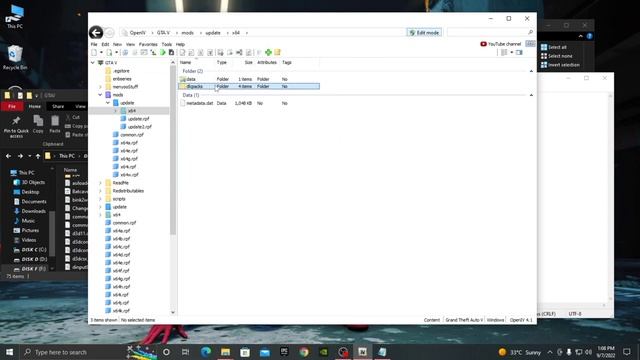Open the Windows Start button

9,352
